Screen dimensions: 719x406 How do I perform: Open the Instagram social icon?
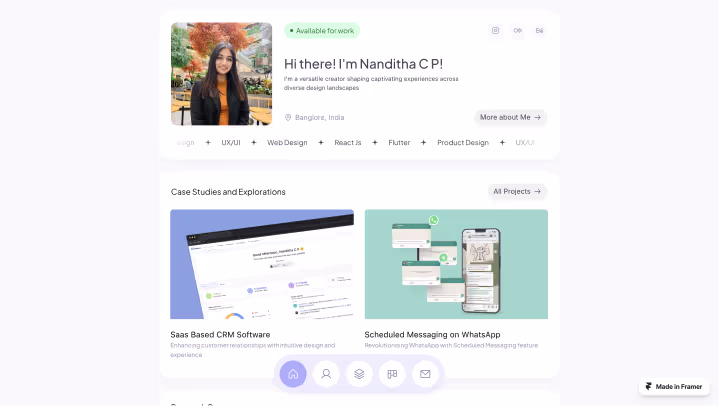495,31
